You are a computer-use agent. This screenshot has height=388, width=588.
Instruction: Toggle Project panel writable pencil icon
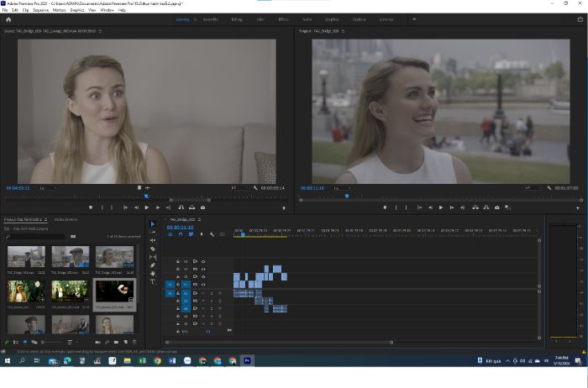coord(7,342)
